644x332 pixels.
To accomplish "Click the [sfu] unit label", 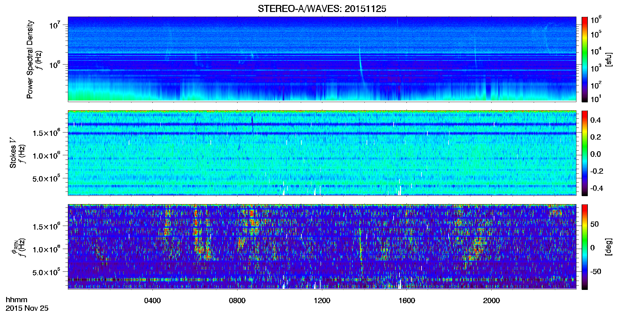I will click(x=608, y=59).
